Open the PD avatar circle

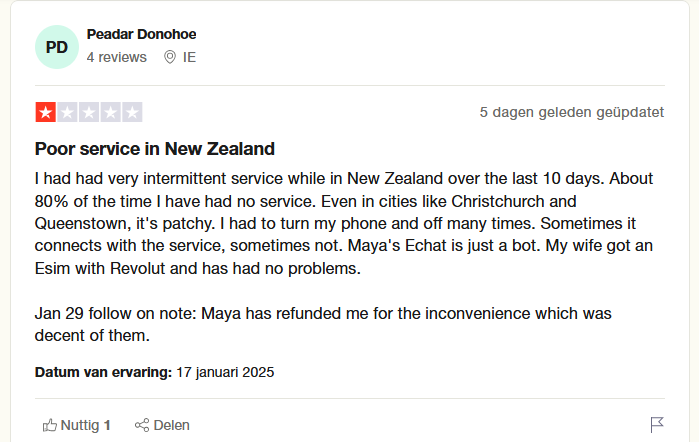click(56, 47)
